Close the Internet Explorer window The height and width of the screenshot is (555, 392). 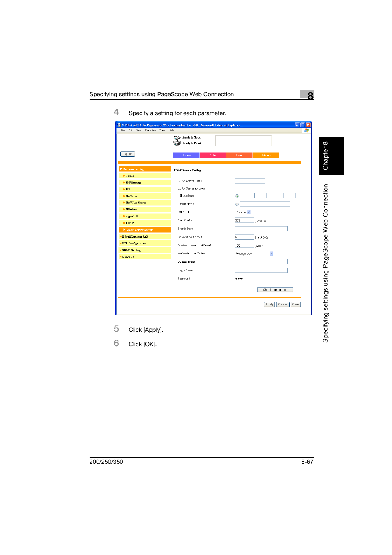click(x=308, y=125)
